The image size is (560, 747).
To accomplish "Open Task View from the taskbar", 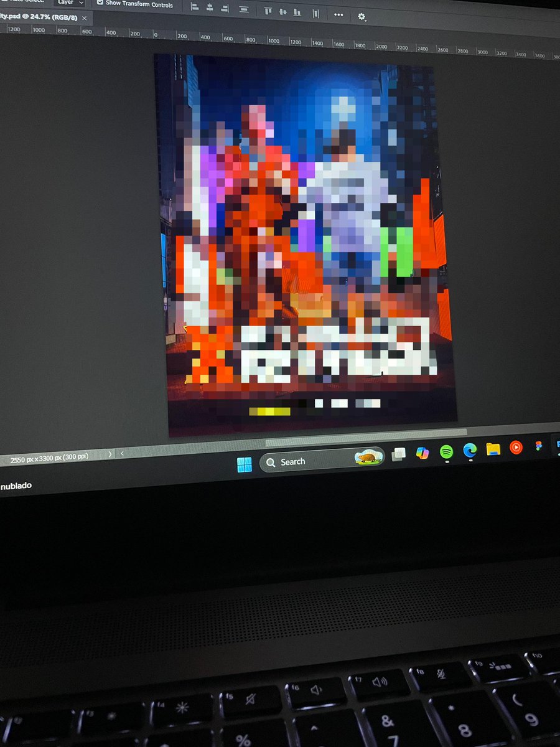I will point(399,453).
